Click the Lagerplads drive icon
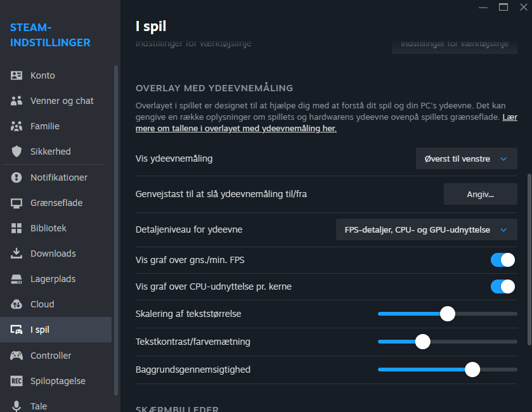This screenshot has width=532, height=412. 16,279
